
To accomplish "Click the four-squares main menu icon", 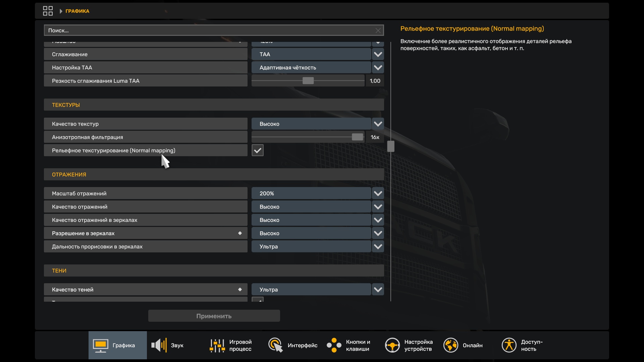I will coord(48,11).
